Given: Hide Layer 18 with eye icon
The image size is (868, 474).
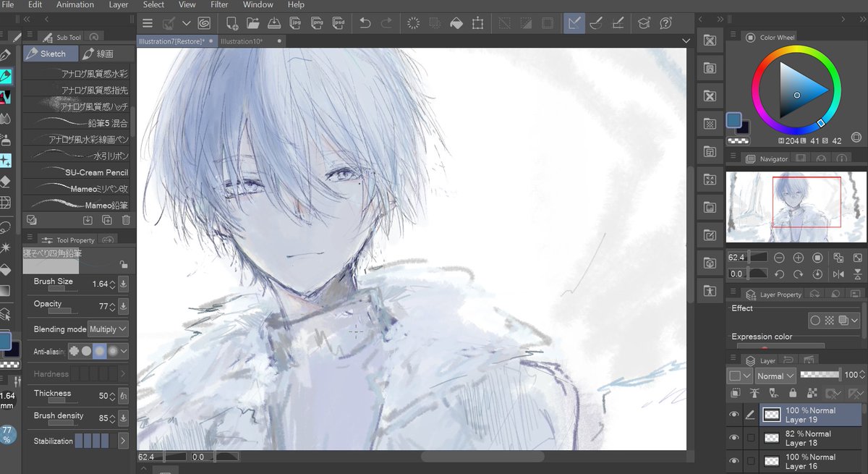Looking at the screenshot, I should (x=734, y=438).
